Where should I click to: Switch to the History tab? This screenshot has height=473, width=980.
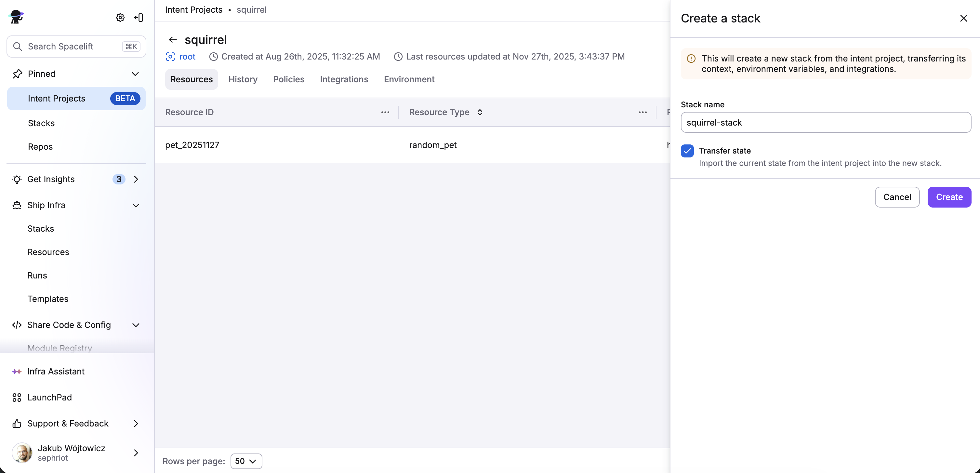pyautogui.click(x=243, y=79)
